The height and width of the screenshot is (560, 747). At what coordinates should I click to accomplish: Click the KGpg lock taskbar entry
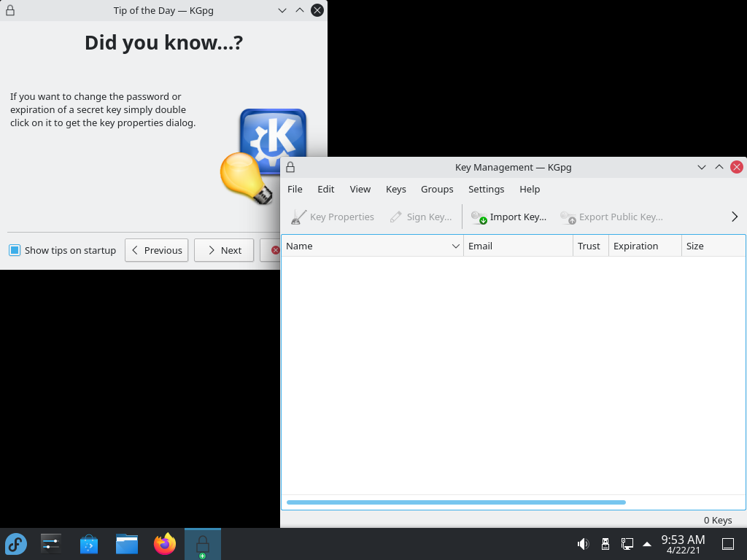(203, 544)
